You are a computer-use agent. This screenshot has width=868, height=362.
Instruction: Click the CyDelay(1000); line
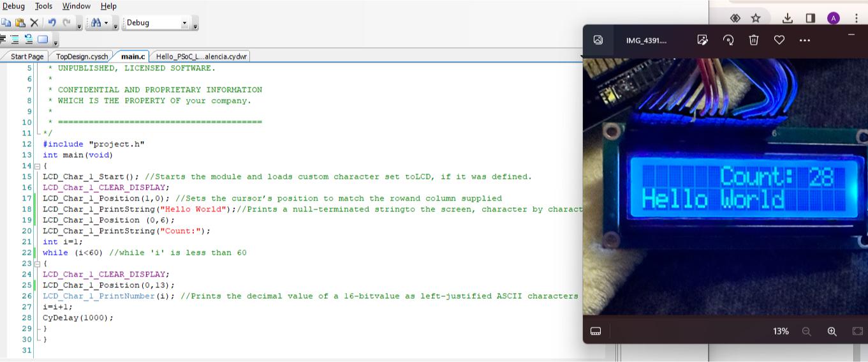pos(78,318)
